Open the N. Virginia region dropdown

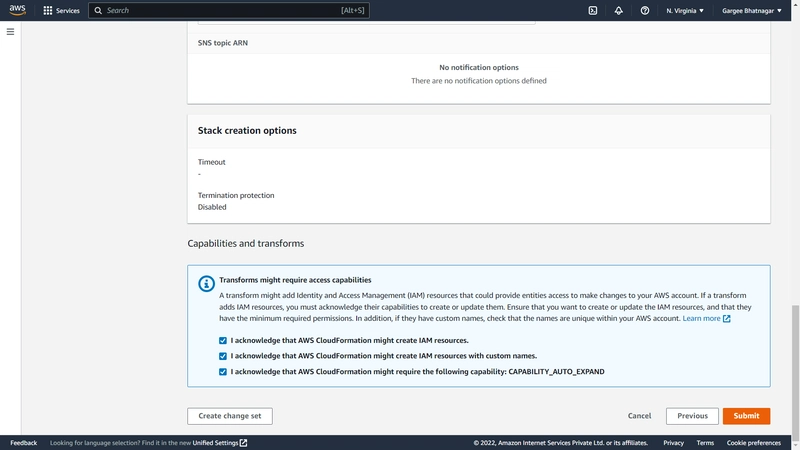tap(685, 10)
